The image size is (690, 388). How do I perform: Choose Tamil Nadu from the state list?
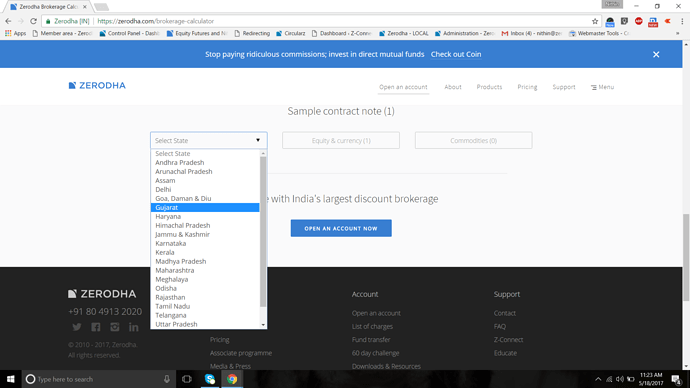205,306
